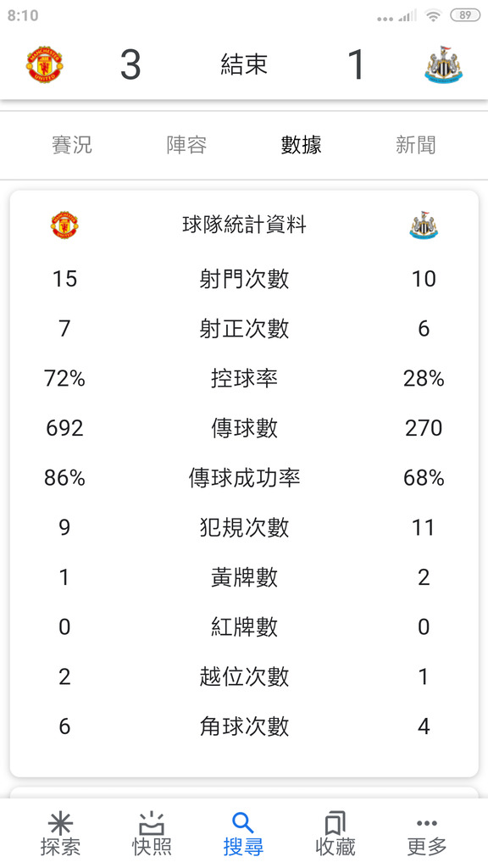Open the 新聞 news tab

tap(415, 145)
